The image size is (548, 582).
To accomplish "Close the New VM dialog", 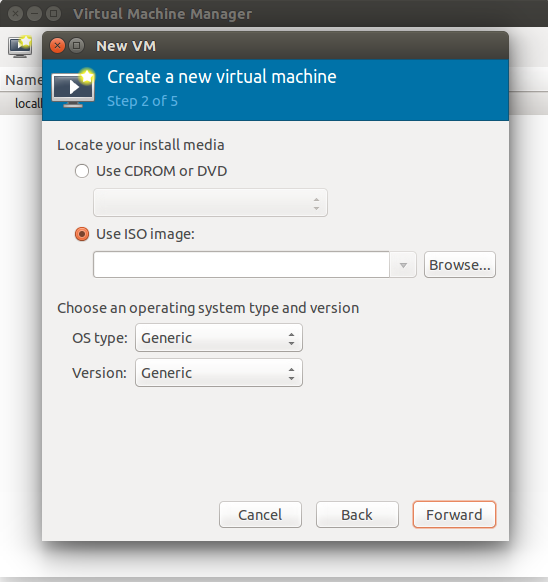I will [57, 46].
